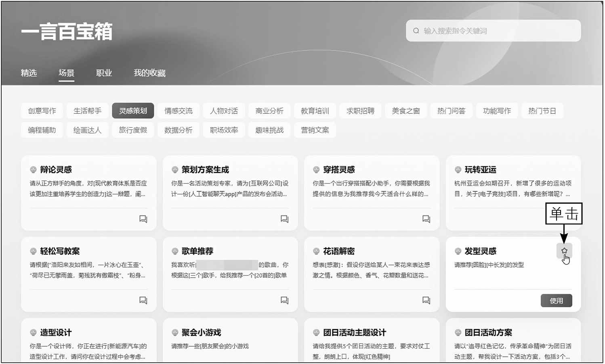Click the bulb icon beside 轻松写教案
The image size is (605, 364).
[33, 251]
